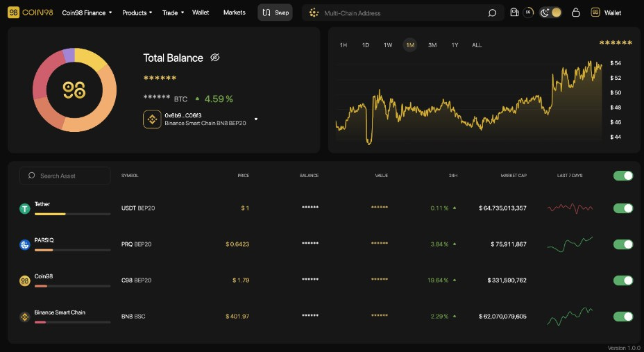Screen dimensions: 644x352
Task: Open the Coin98 Finance dropdown
Action: coord(87,12)
